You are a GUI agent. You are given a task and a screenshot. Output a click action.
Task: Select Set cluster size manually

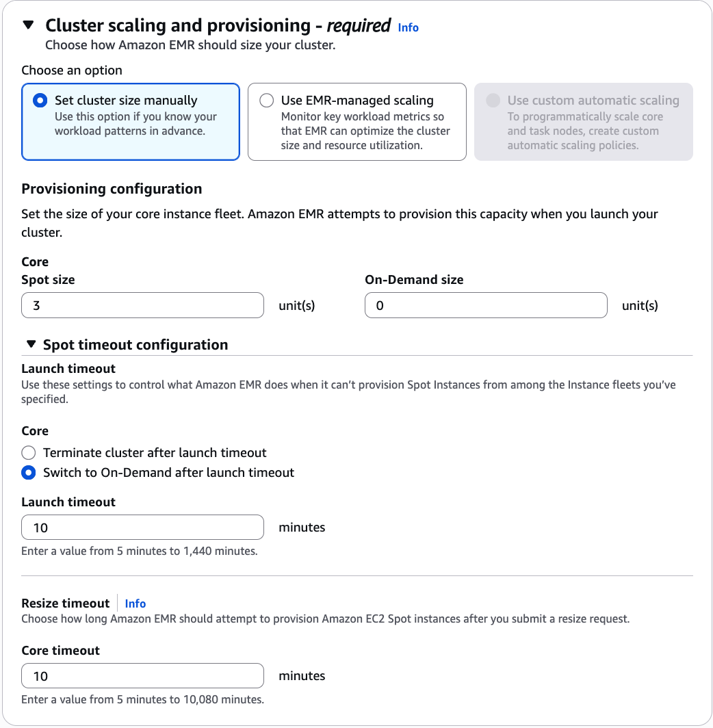40,100
